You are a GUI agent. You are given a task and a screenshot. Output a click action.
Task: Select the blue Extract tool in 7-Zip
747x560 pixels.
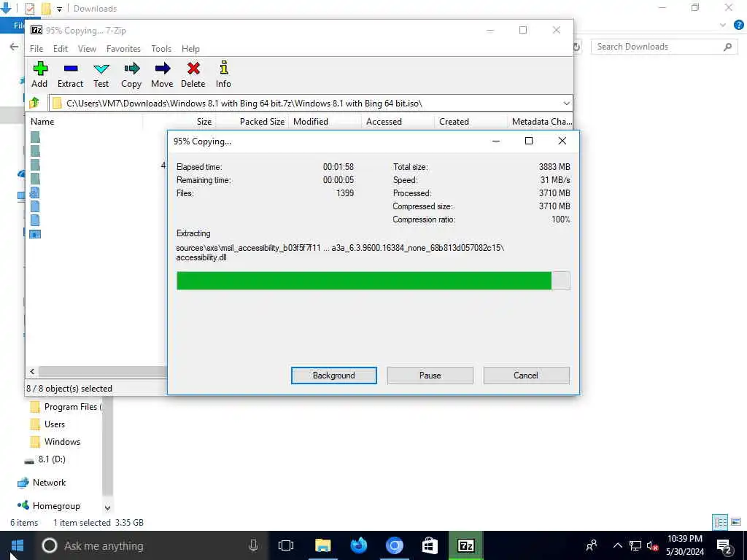[71, 69]
